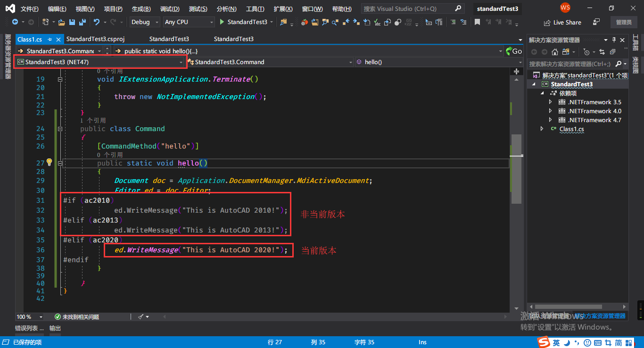Save the current file with the floppy icon
Screen dimensions: 644x348
[x=72, y=22]
